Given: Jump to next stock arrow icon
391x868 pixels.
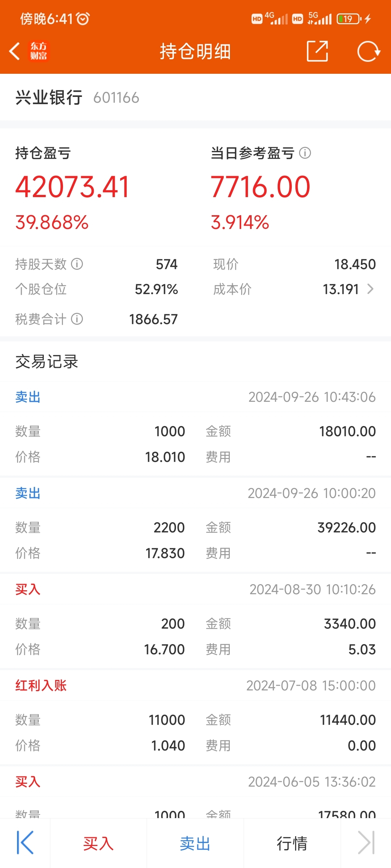Looking at the screenshot, I should [366, 843].
